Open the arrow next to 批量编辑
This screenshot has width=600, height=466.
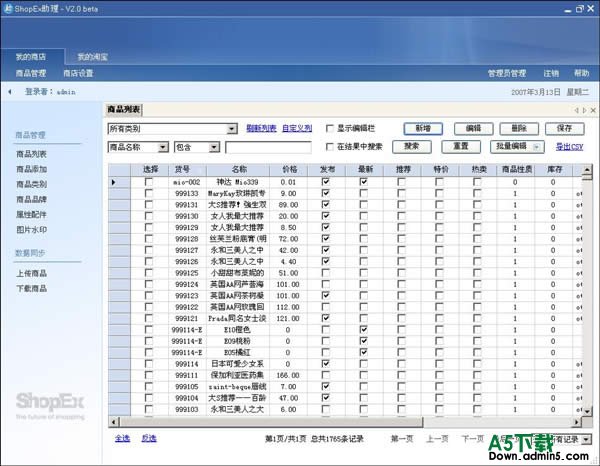click(536, 147)
